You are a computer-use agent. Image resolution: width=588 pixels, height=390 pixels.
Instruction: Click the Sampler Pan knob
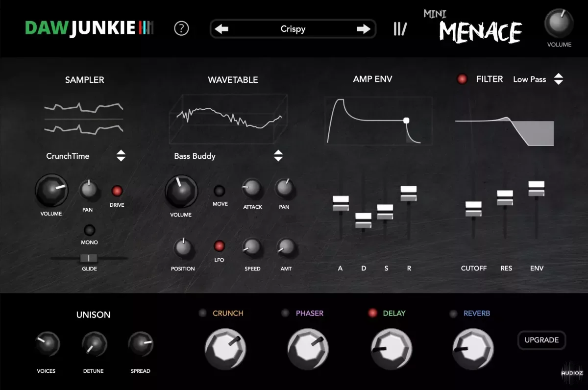(88, 191)
